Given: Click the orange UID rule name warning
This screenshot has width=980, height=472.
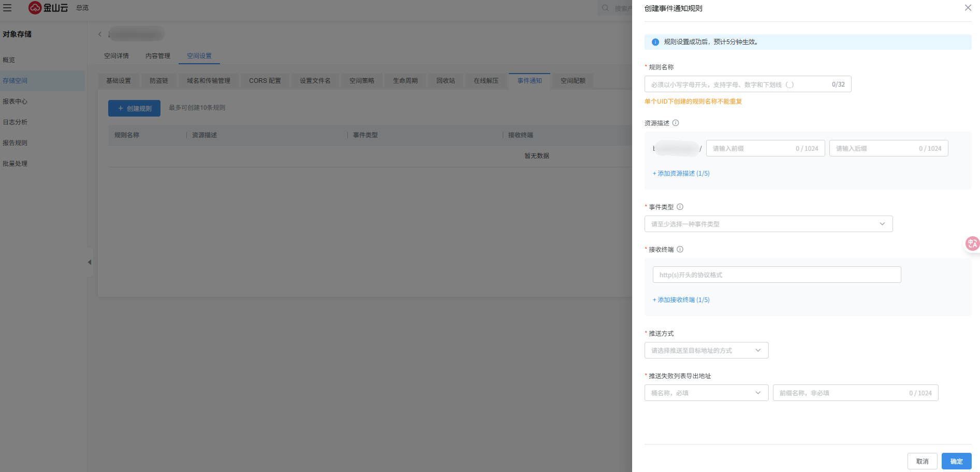Looking at the screenshot, I should coord(693,102).
